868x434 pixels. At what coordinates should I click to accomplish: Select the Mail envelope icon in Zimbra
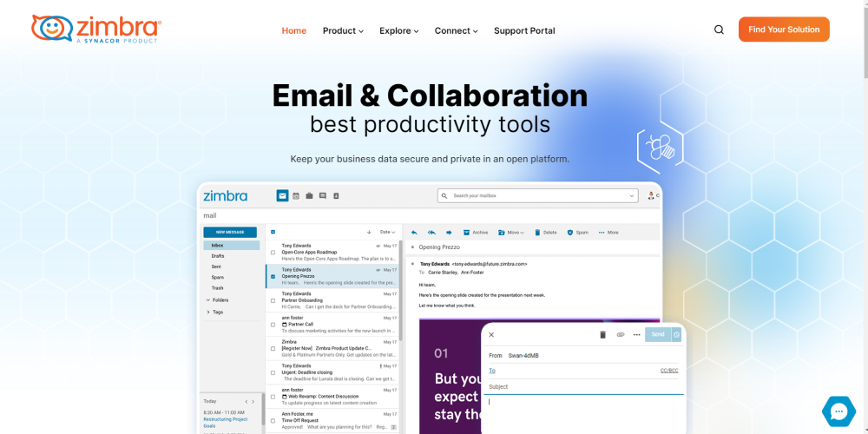pos(282,195)
